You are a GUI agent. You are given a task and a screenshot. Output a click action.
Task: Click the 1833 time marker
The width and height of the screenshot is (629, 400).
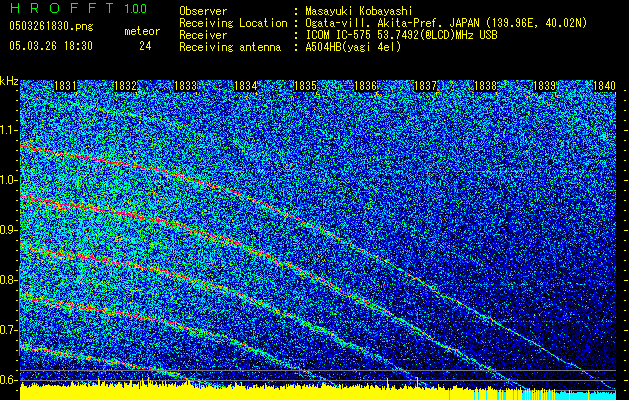tap(185, 86)
